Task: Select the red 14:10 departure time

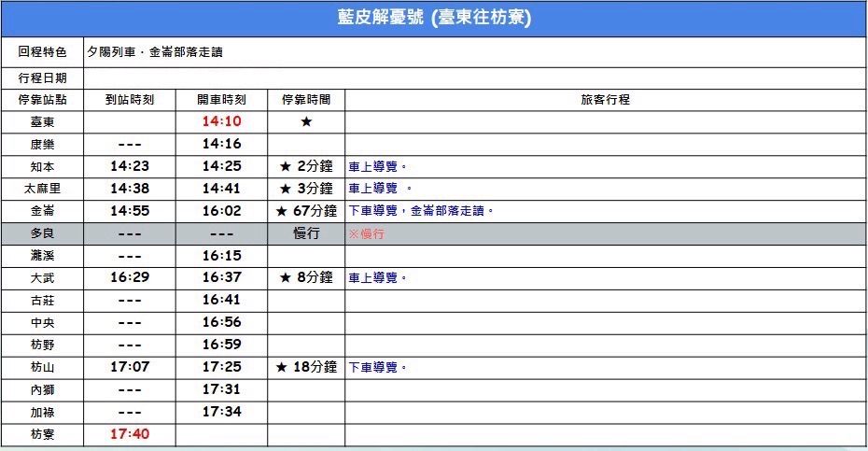Action: click(221, 121)
